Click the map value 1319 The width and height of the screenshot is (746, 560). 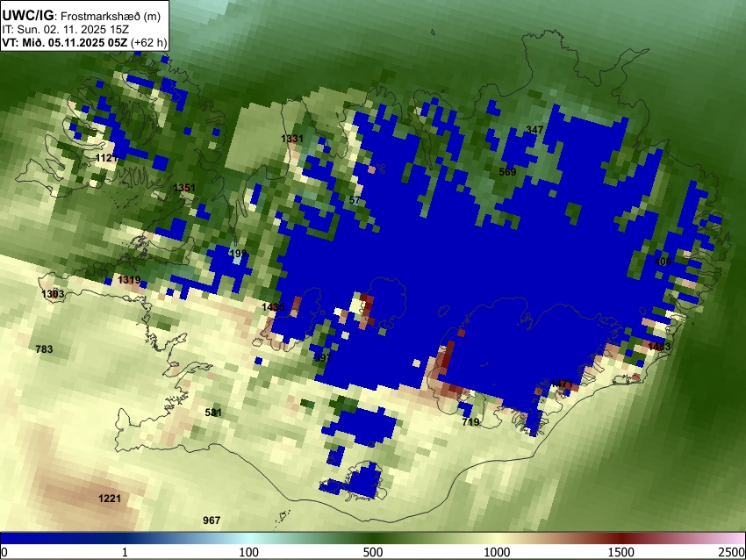pos(129,280)
